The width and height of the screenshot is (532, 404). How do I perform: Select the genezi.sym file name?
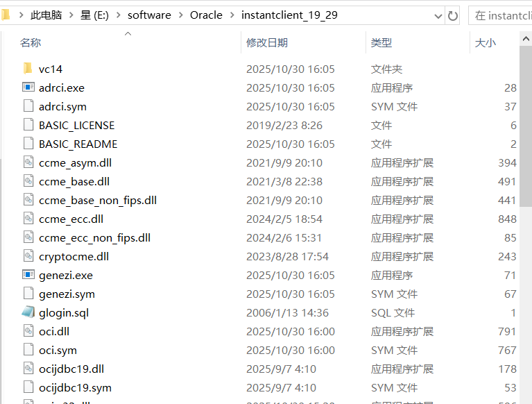[x=67, y=294]
